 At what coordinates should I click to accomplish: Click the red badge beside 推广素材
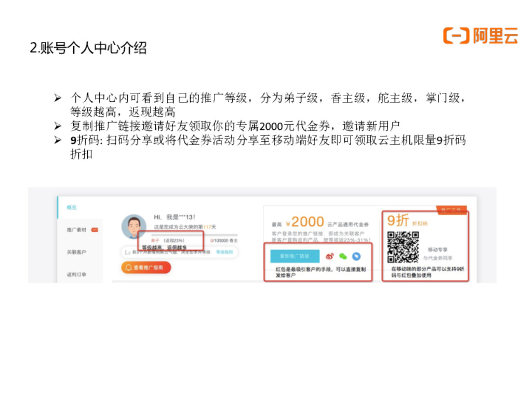point(95,230)
